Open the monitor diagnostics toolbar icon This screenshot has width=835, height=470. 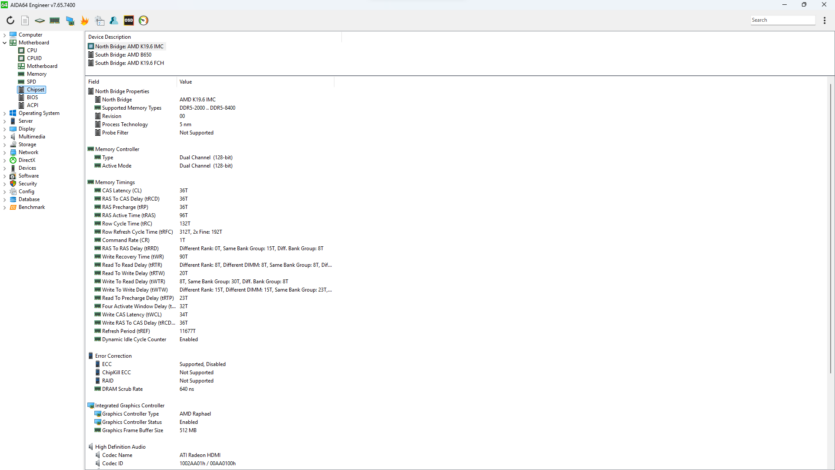(x=70, y=20)
